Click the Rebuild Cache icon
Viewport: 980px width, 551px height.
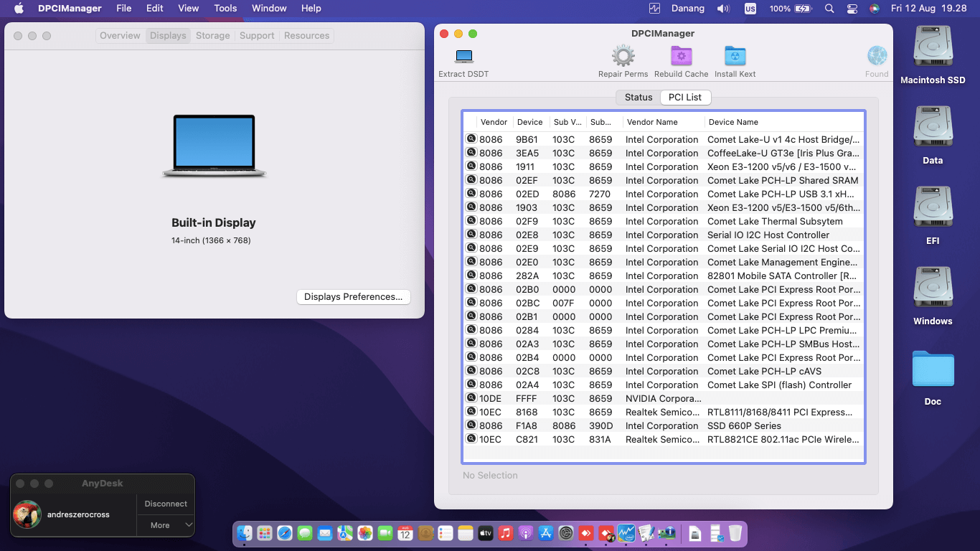point(681,56)
